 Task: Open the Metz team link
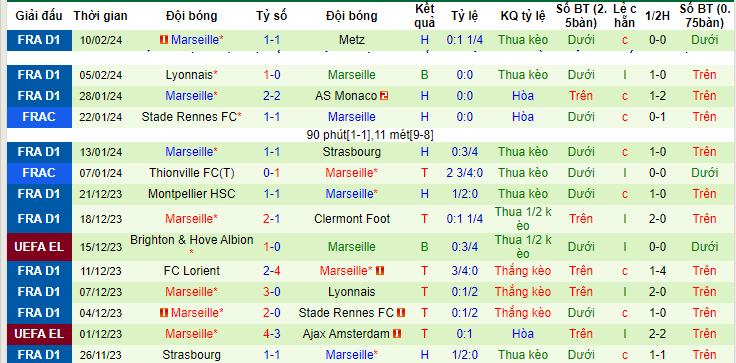click(352, 40)
